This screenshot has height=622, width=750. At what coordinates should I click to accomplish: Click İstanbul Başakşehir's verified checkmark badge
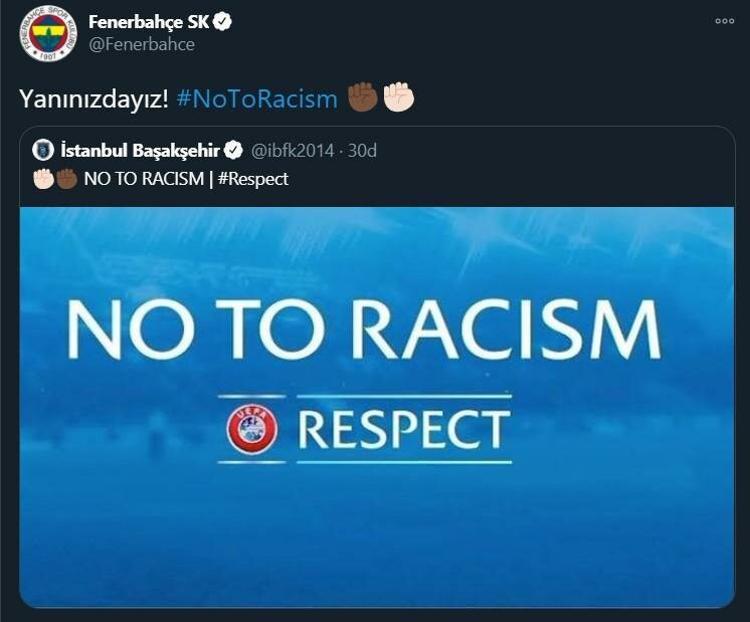pyautogui.click(x=233, y=150)
